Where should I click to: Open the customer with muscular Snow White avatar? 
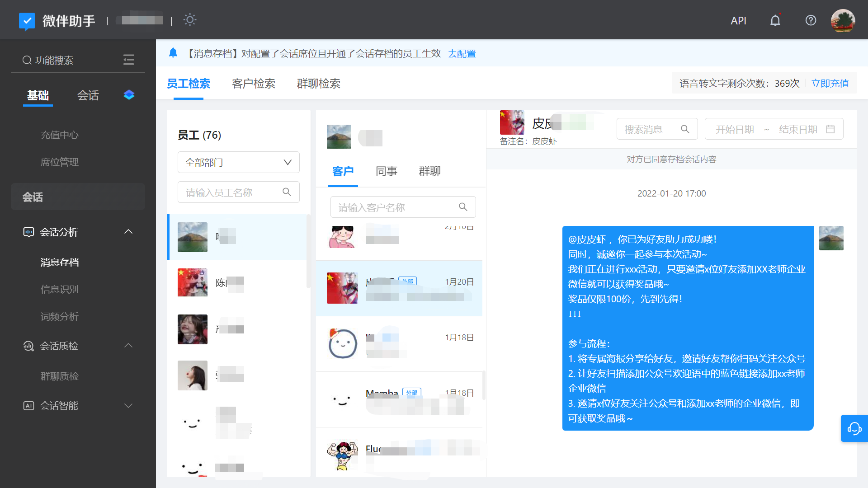tap(342, 455)
